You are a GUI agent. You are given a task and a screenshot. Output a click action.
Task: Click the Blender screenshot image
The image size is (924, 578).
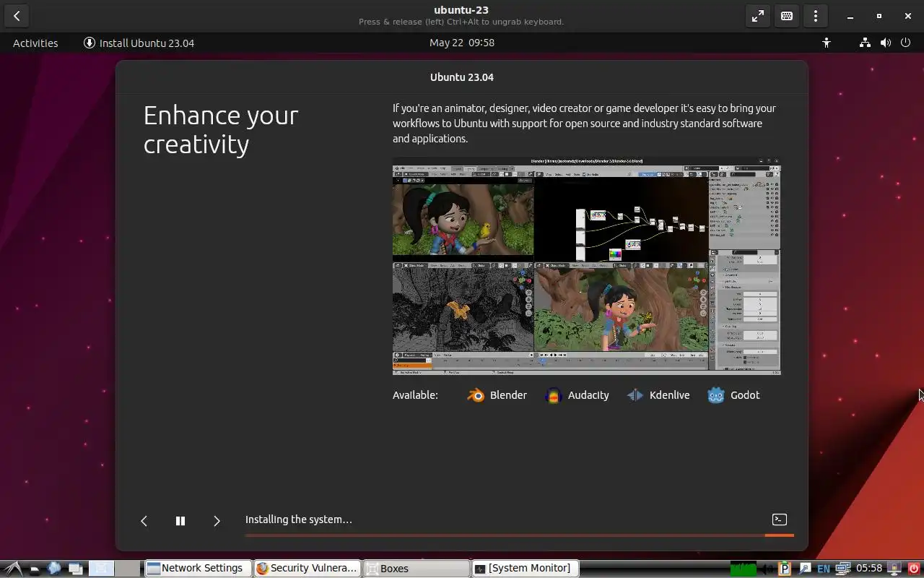pos(586,267)
